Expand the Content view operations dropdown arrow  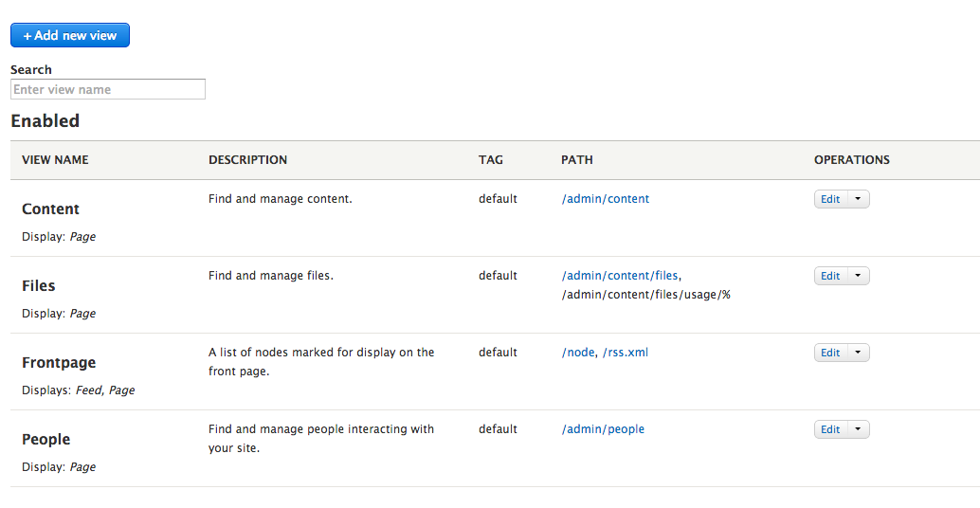(x=858, y=199)
